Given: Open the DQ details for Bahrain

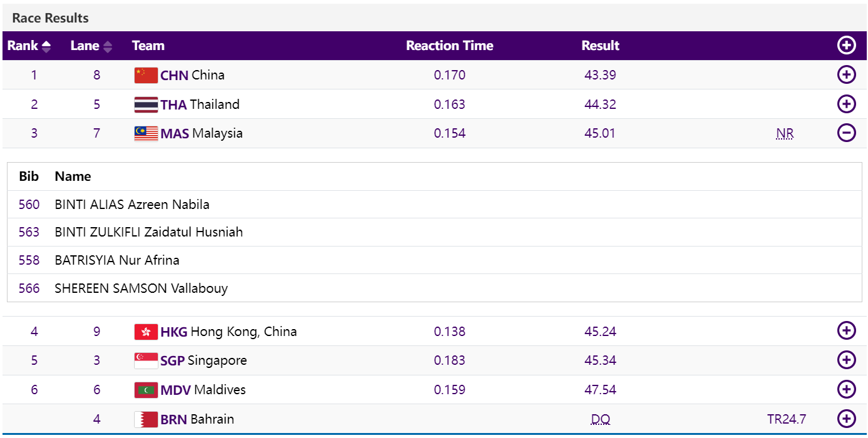Looking at the screenshot, I should pyautogui.click(x=600, y=419).
